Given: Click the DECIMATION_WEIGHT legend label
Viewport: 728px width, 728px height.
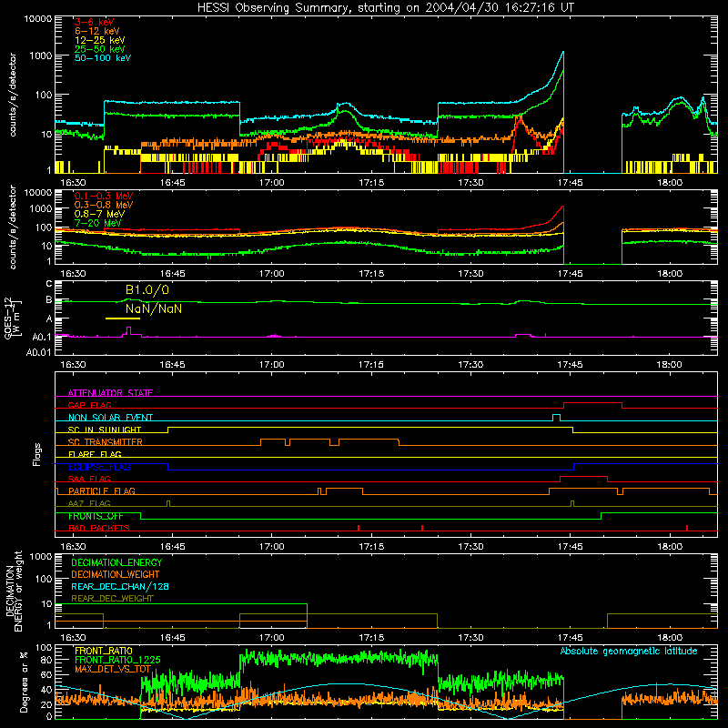Looking at the screenshot, I should click(116, 574).
